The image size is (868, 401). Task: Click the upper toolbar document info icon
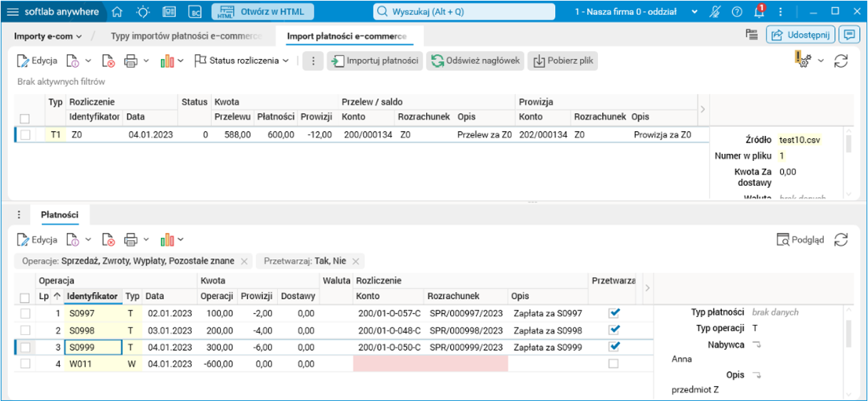click(x=72, y=61)
